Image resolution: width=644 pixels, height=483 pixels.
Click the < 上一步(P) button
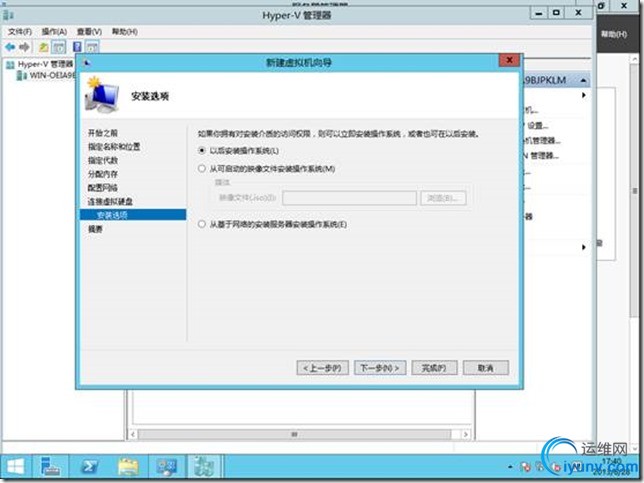coord(322,368)
